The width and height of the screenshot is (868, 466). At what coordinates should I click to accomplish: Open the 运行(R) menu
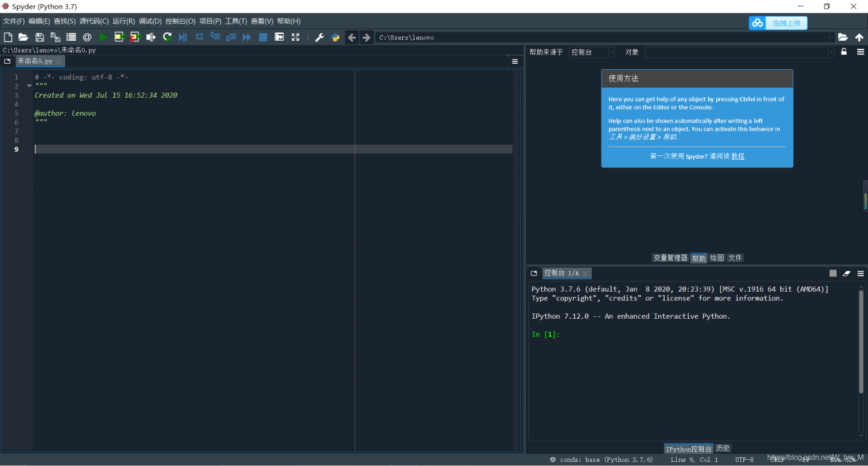[123, 21]
